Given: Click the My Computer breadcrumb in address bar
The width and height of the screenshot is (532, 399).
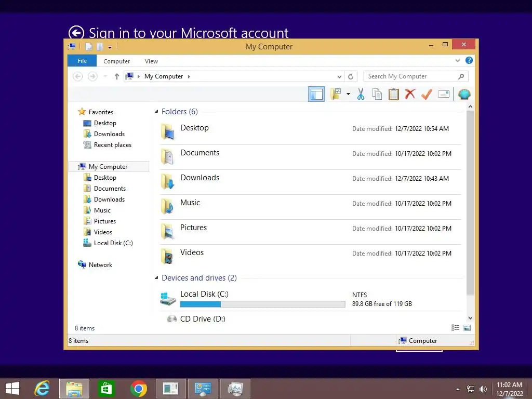Looking at the screenshot, I should (164, 76).
